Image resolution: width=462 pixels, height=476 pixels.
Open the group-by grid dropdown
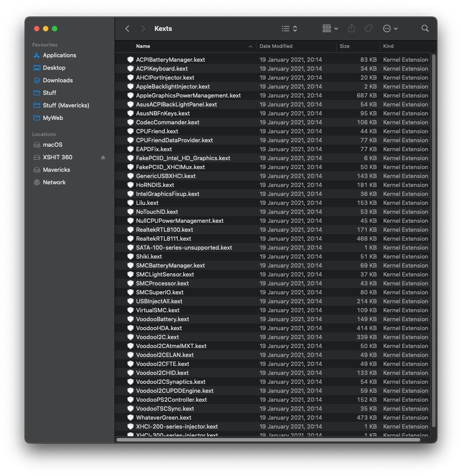330,29
